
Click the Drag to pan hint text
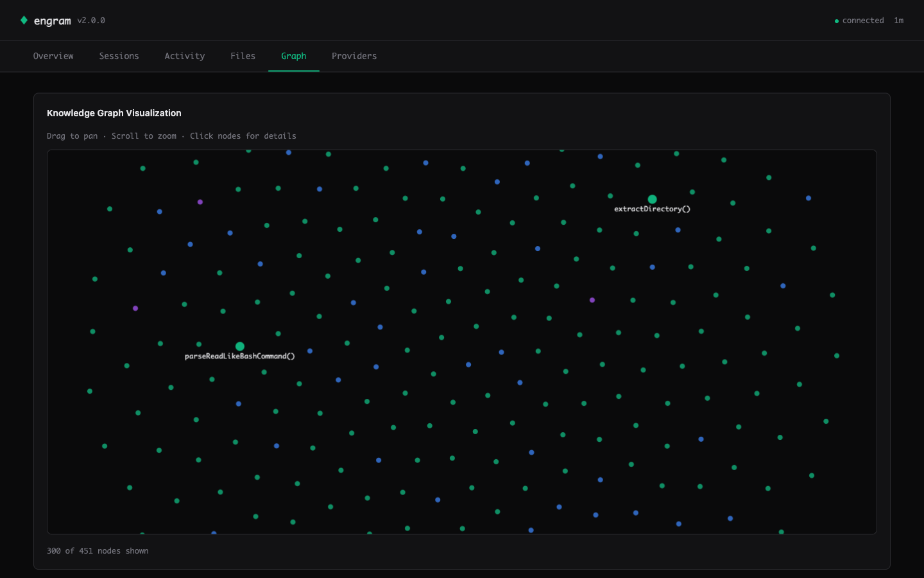(x=72, y=136)
